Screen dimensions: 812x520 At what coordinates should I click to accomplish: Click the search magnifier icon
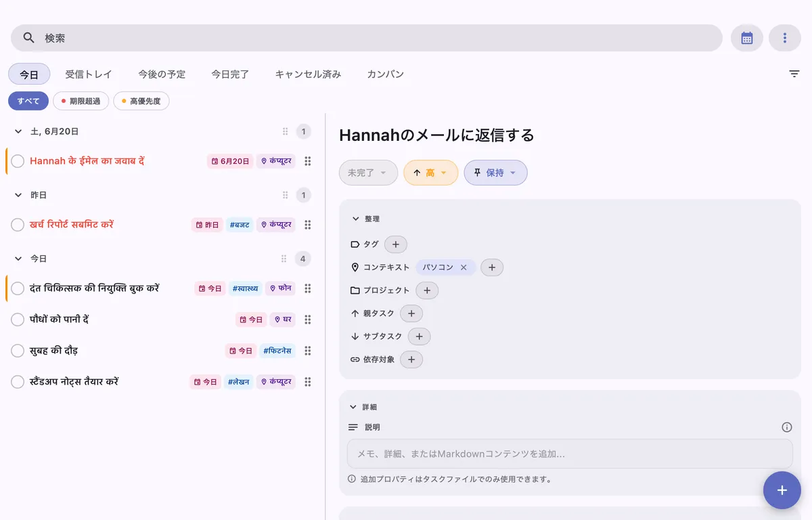coord(28,38)
